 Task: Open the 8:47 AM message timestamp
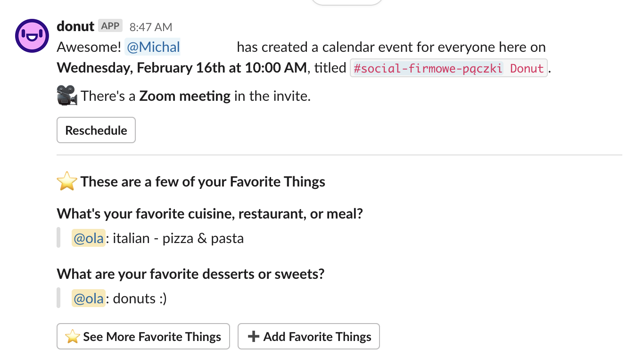coord(151,27)
